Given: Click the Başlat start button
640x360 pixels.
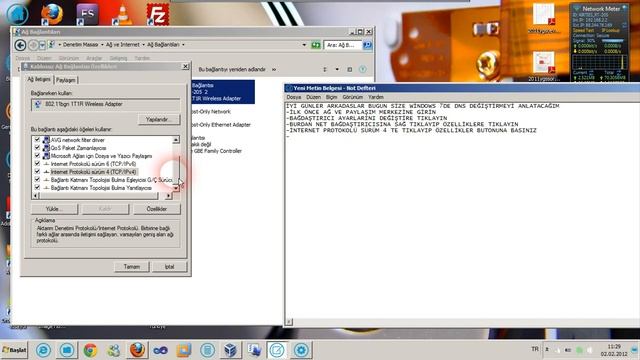Looking at the screenshot, I should (x=14, y=350).
